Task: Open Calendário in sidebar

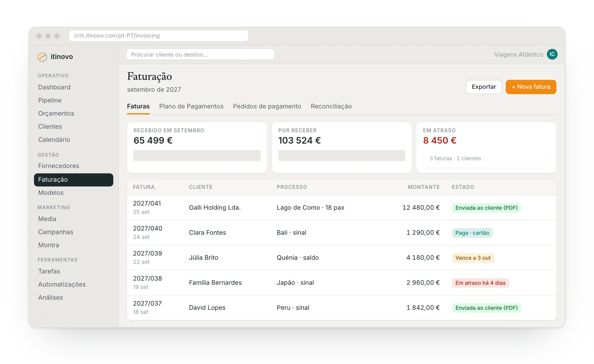Action: coord(54,140)
